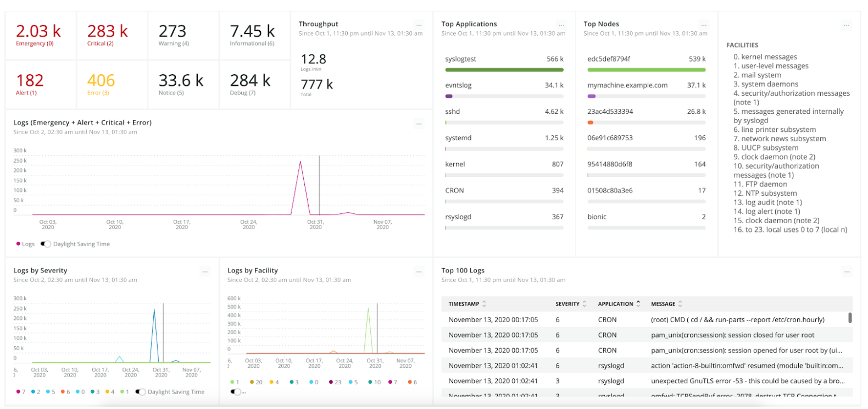This screenshot has height=409, width=868.
Task: Toggle severity 1 series in Logs by Severity legend
Action: point(125,392)
